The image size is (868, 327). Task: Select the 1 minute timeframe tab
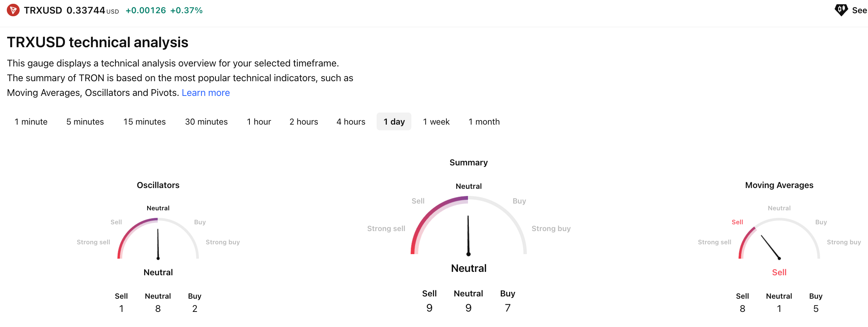point(31,122)
